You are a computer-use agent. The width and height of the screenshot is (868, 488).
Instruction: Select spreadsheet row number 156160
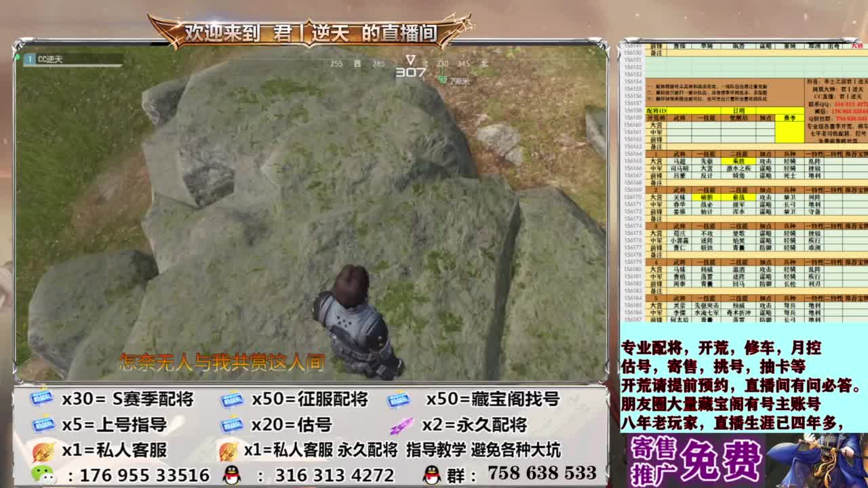pyautogui.click(x=633, y=125)
